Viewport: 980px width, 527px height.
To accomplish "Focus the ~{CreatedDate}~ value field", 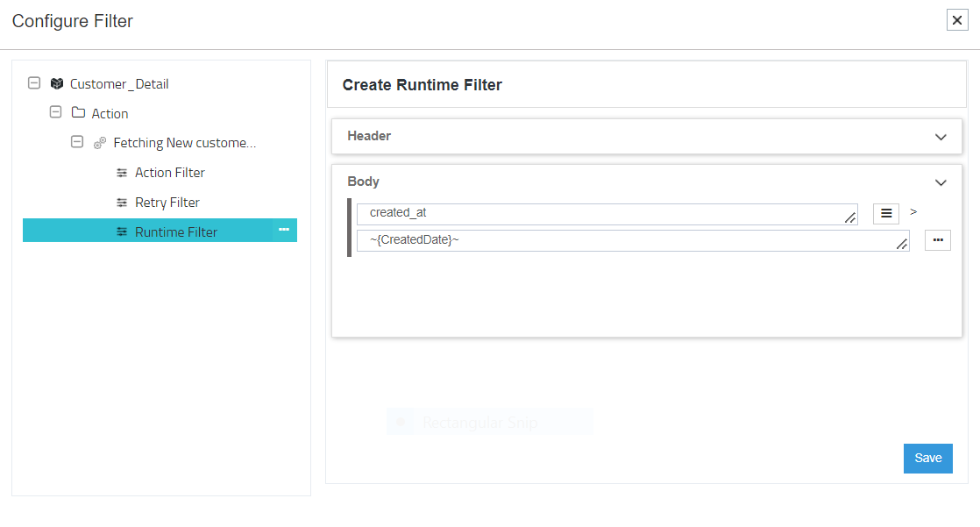I will tap(631, 240).
